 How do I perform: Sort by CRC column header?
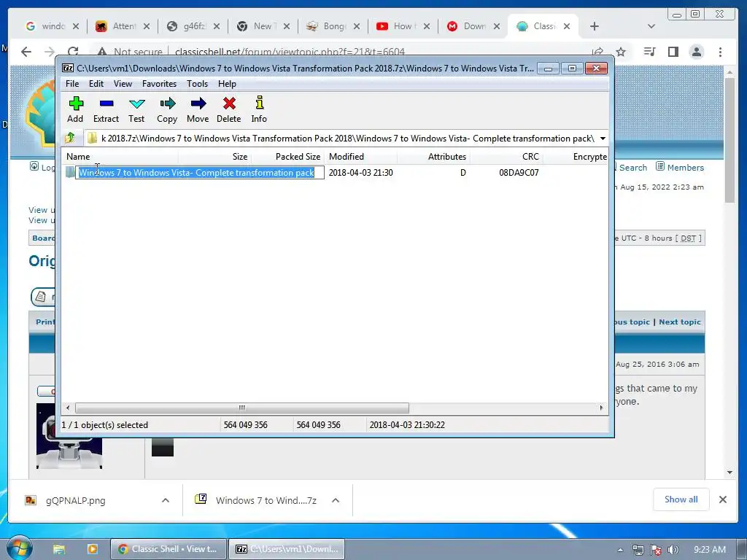click(506, 157)
